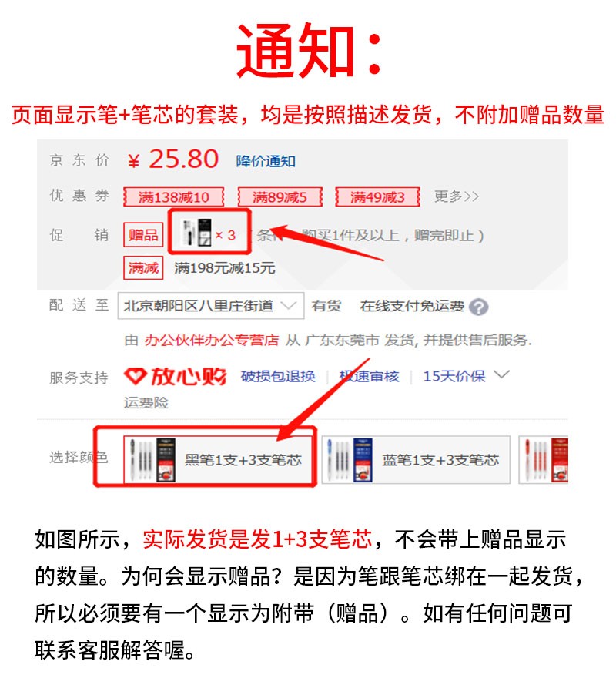Click the red pen product image option
This screenshot has height=685, width=616.
[545, 460]
